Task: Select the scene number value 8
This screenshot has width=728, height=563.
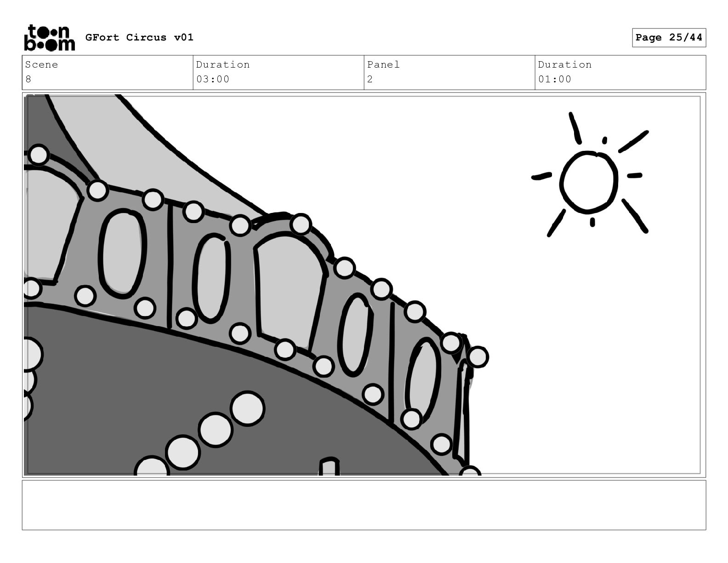Action: (28, 79)
